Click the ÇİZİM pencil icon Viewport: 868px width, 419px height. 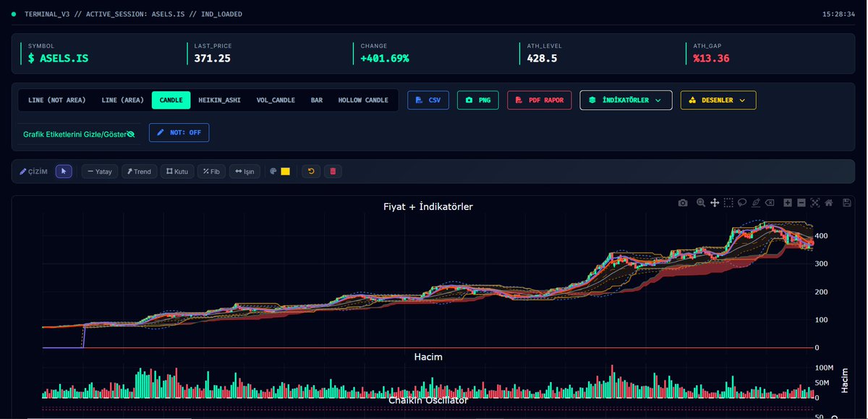click(x=23, y=172)
